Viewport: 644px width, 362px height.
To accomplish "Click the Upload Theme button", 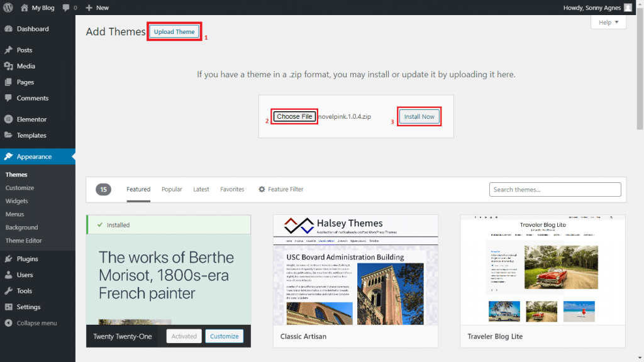I will point(174,32).
